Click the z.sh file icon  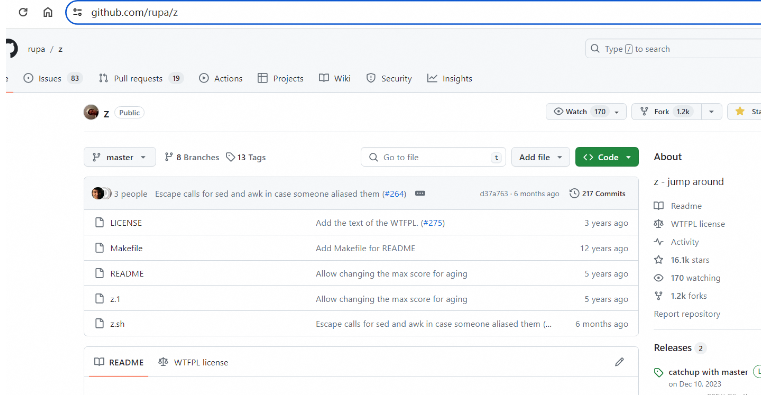99,323
